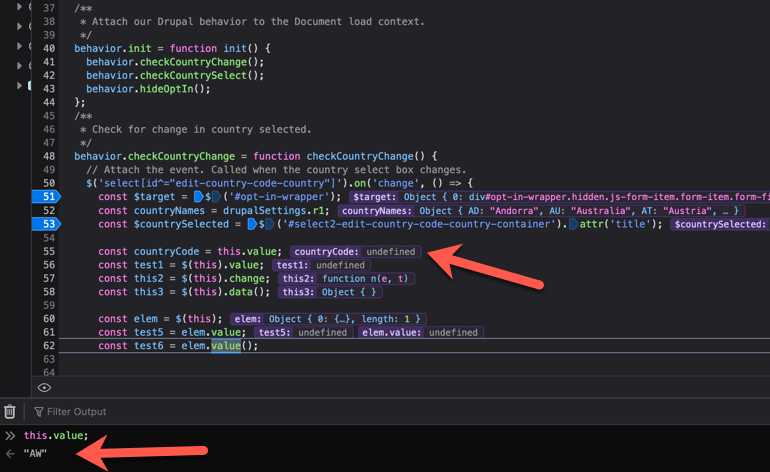Click line number 48 in the gutter
The height and width of the screenshot is (472, 770).
[x=49, y=156]
